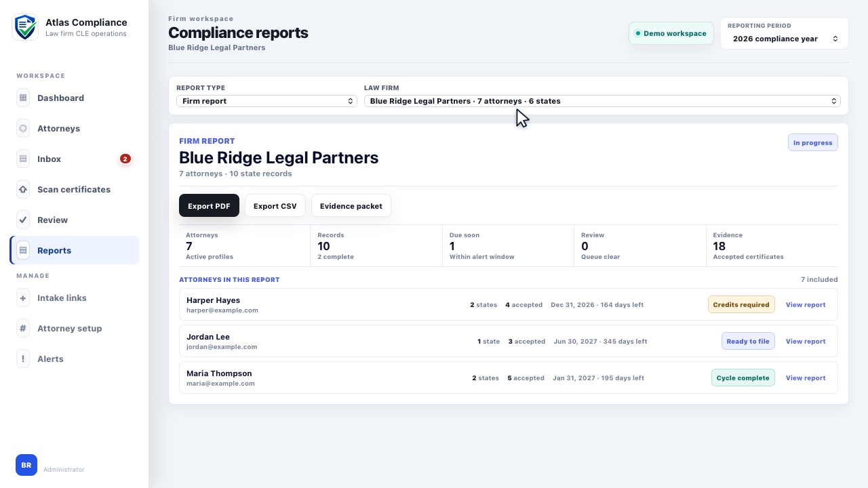Click the '7 included' count label

pyautogui.click(x=819, y=279)
